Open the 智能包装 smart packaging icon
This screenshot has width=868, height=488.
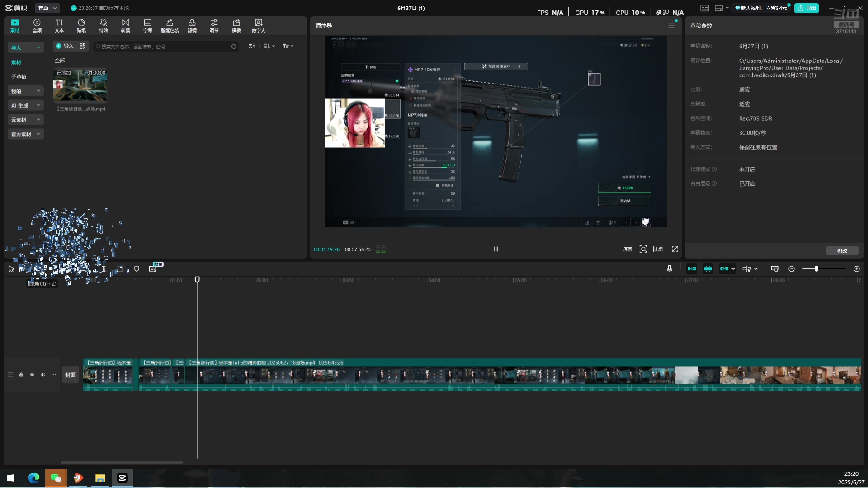click(170, 26)
